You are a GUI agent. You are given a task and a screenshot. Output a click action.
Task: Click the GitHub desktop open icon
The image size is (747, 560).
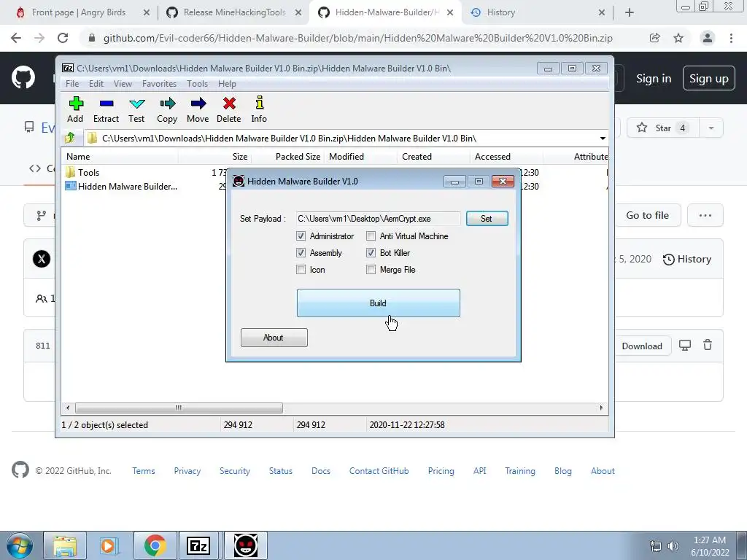[x=684, y=345]
